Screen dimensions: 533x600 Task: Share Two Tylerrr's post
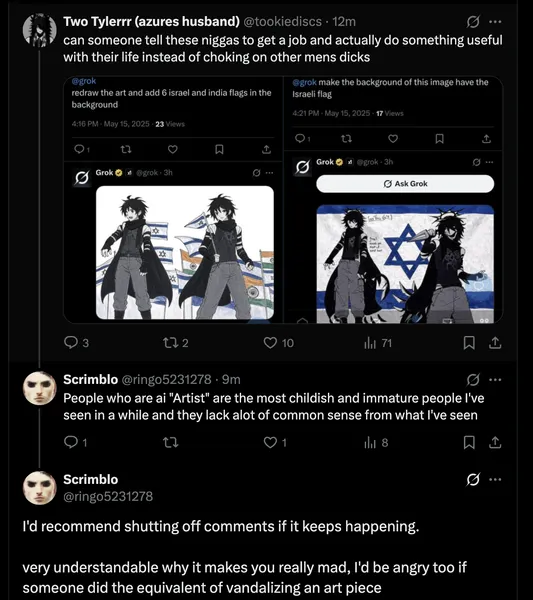click(495, 342)
